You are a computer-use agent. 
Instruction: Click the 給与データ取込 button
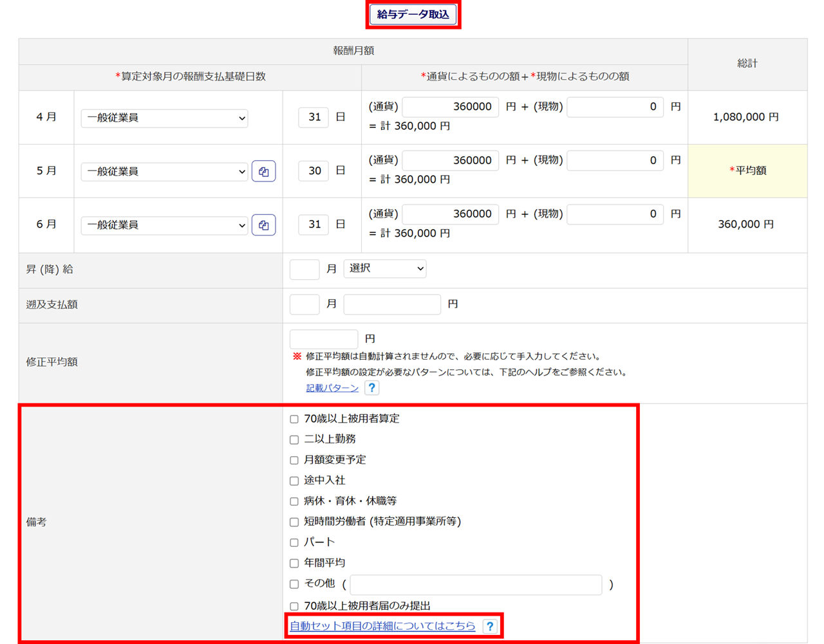click(413, 15)
